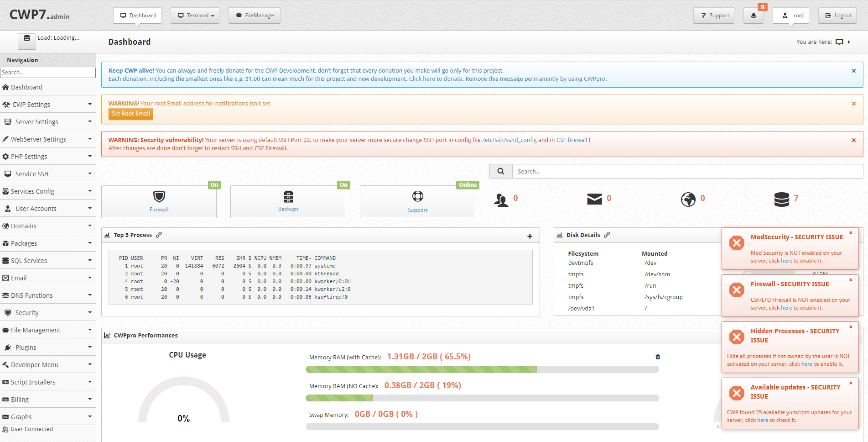The image size is (868, 442).
Task: Click the user accounts count icon
Action: pyautogui.click(x=501, y=200)
